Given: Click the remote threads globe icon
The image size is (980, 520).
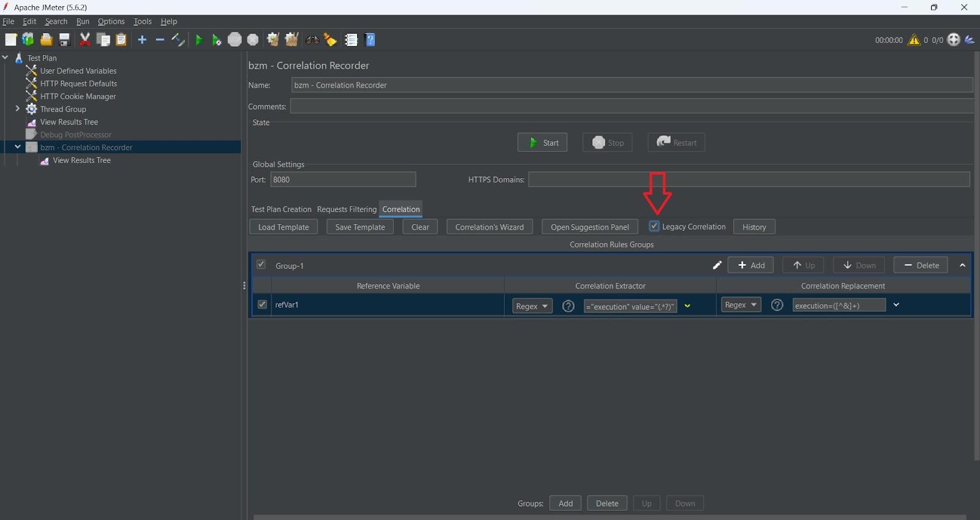Looking at the screenshot, I should tap(954, 40).
